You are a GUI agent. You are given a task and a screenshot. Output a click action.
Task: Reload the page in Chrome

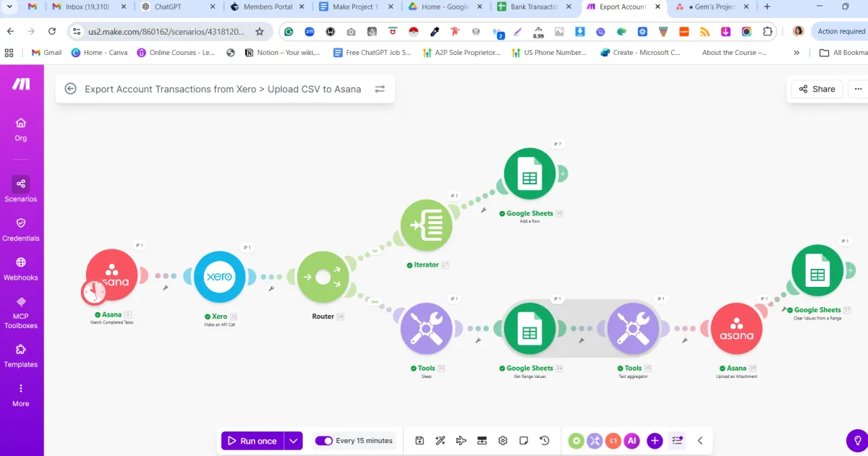[52, 32]
